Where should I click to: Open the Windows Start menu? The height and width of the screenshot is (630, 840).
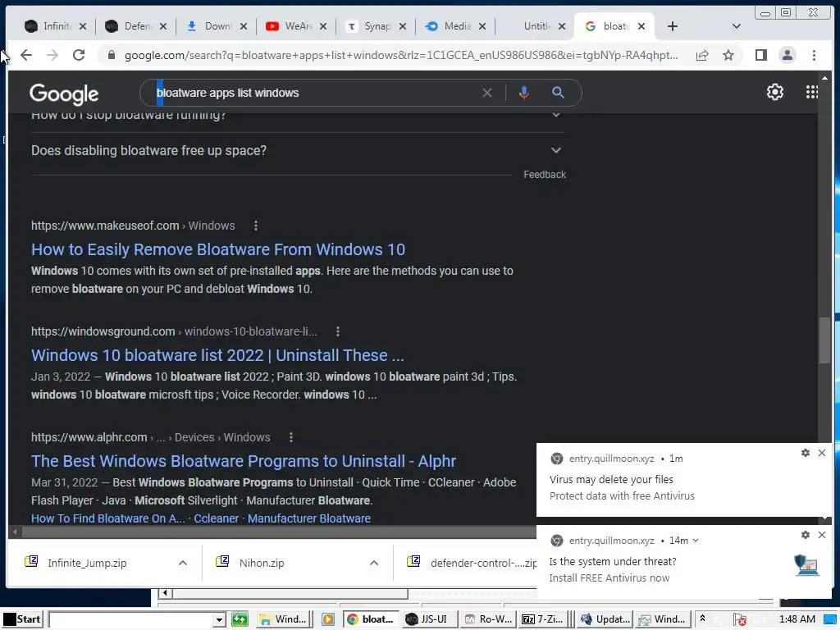point(22,619)
